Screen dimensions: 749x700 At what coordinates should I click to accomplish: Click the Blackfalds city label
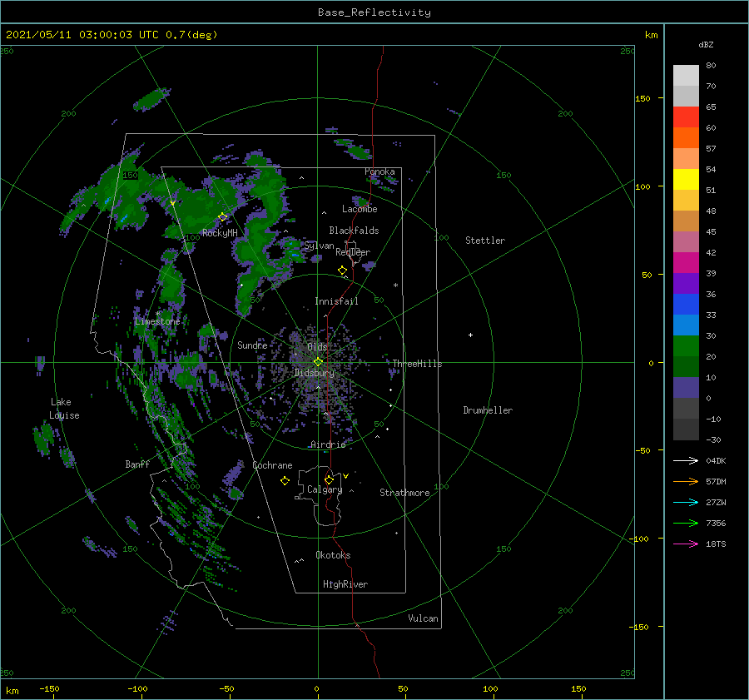[354, 231]
